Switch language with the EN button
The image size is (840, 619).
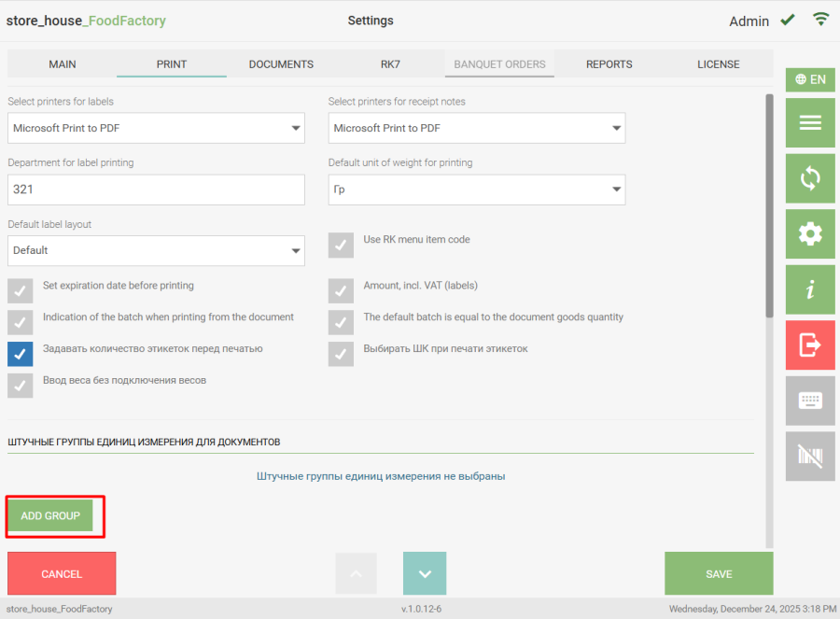point(810,79)
